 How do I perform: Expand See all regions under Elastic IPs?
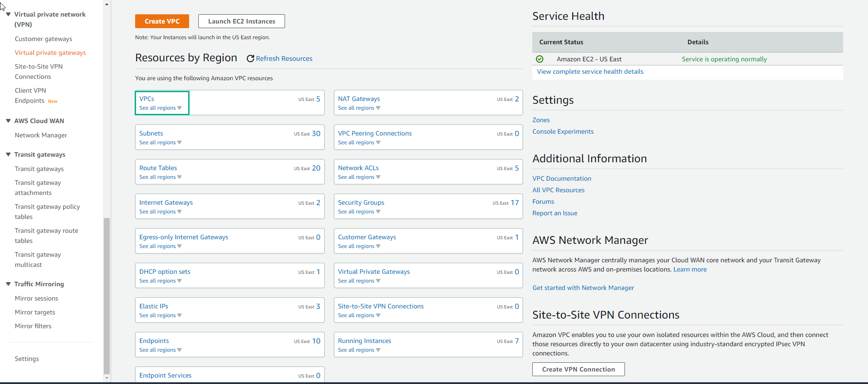161,315
